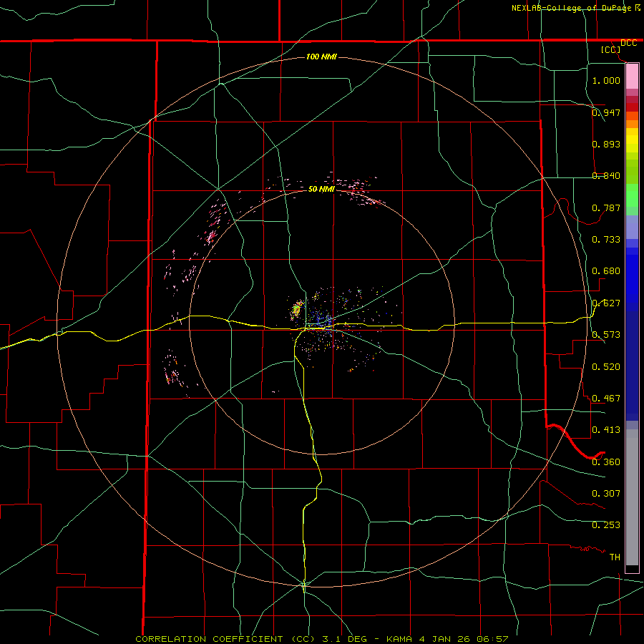Screen dimensions: 644x644
Task: Click the 0.573 scale value
Action: [x=606, y=334]
